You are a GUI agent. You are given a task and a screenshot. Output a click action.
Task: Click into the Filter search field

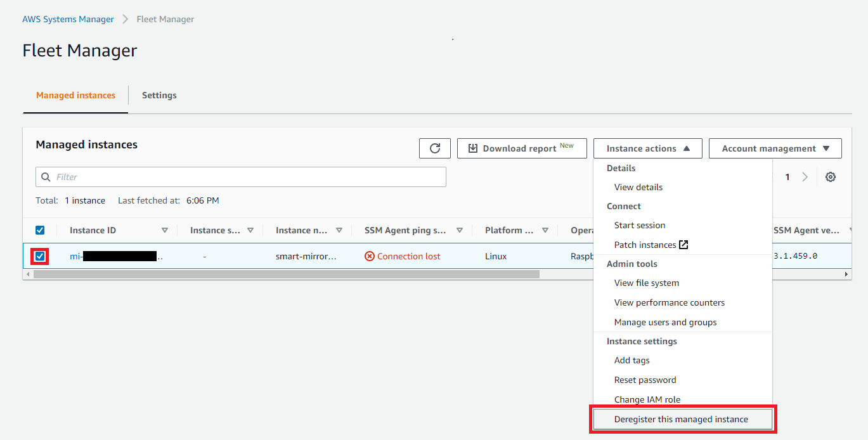(x=241, y=177)
